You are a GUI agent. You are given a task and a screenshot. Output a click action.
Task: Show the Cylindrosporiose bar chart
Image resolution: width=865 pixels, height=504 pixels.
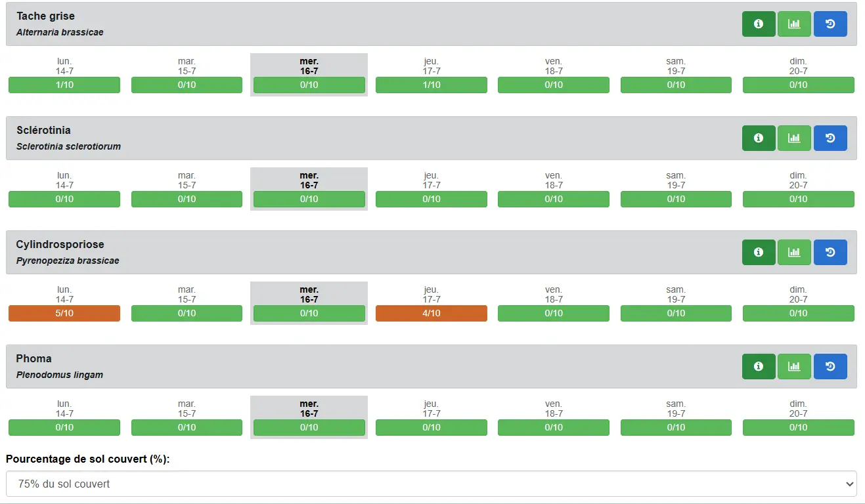pos(794,253)
